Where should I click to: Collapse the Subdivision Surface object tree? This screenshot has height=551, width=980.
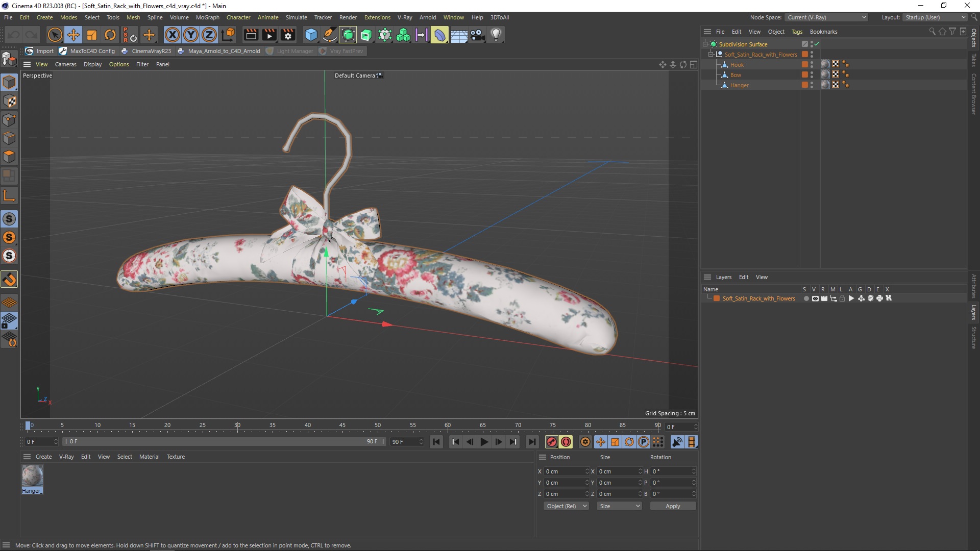(x=705, y=44)
